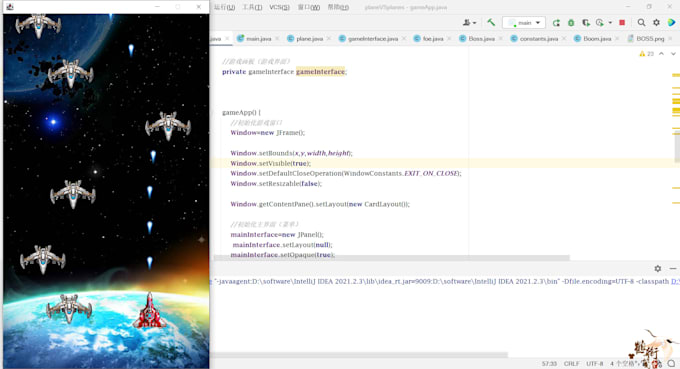Click the Rerun main icon
Viewport: 680px width, 369px height.
[x=556, y=23]
